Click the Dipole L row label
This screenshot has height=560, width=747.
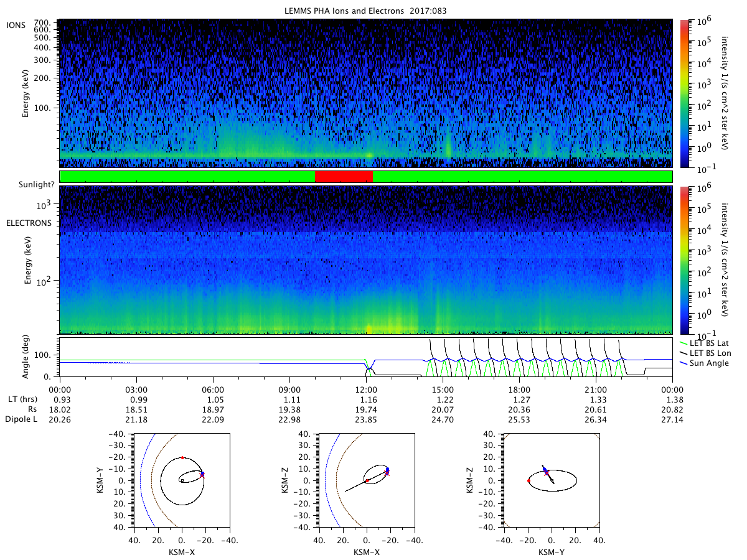21,420
